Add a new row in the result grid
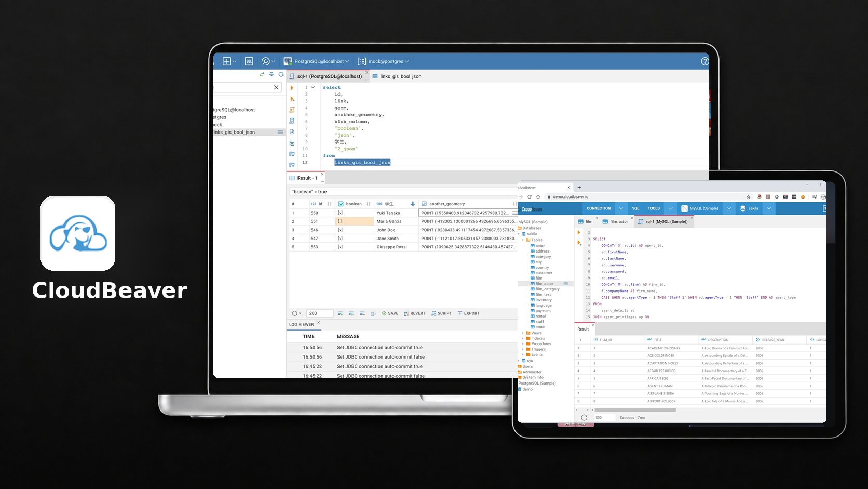 tap(340, 313)
